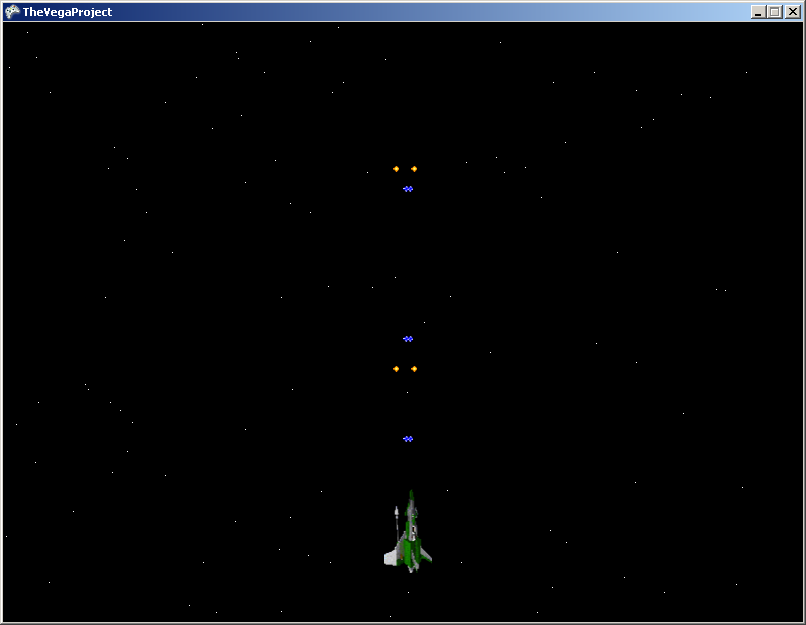
Task: Target the right orange shot in upper pair
Action: 414,169
